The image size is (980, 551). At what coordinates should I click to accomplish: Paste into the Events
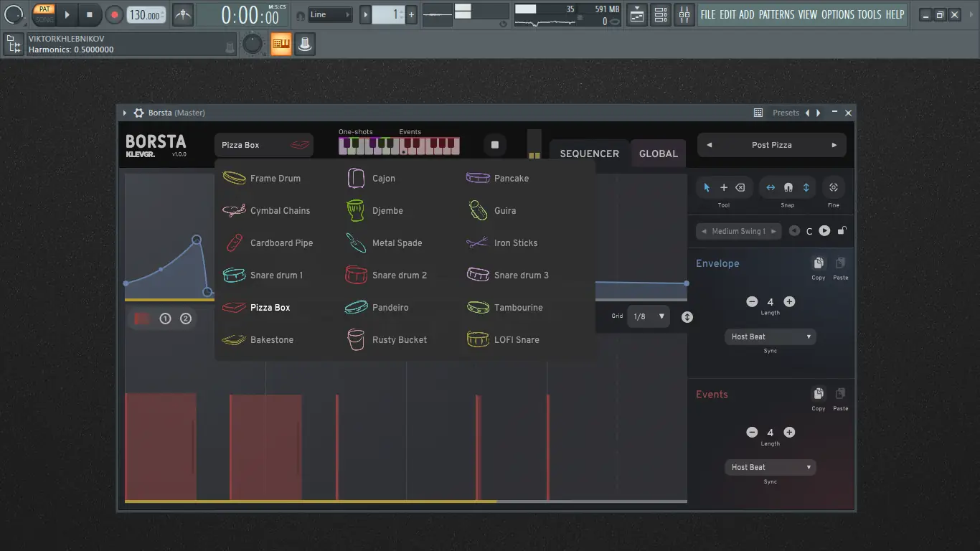pos(841,394)
